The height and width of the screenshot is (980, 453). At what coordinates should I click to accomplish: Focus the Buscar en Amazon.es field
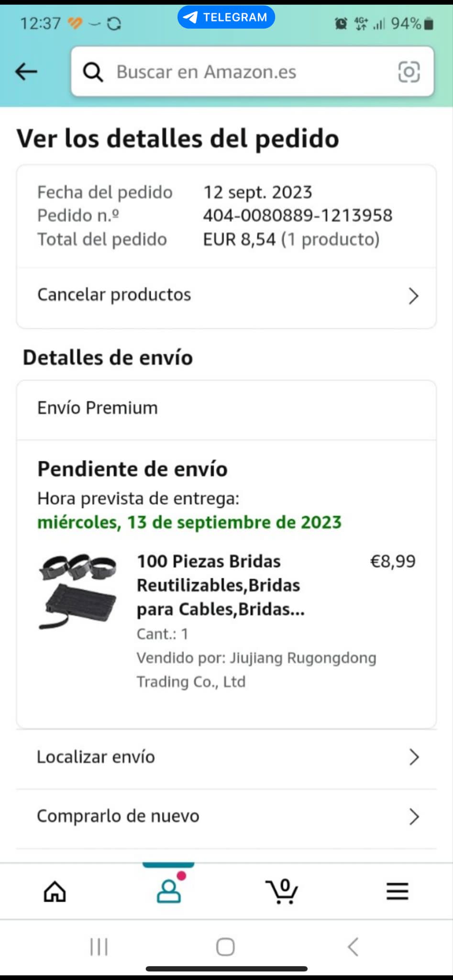(x=253, y=72)
